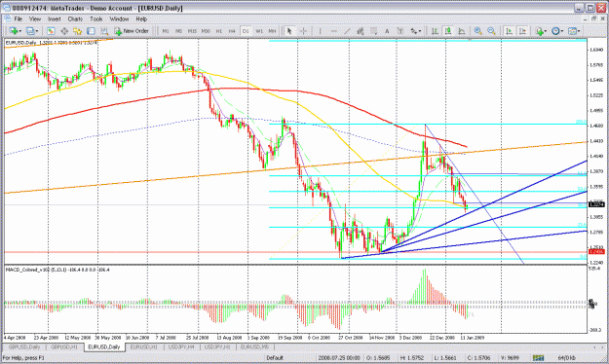The width and height of the screenshot is (609, 364).
Task: Open the Templates icon
Action: click(x=573, y=31)
